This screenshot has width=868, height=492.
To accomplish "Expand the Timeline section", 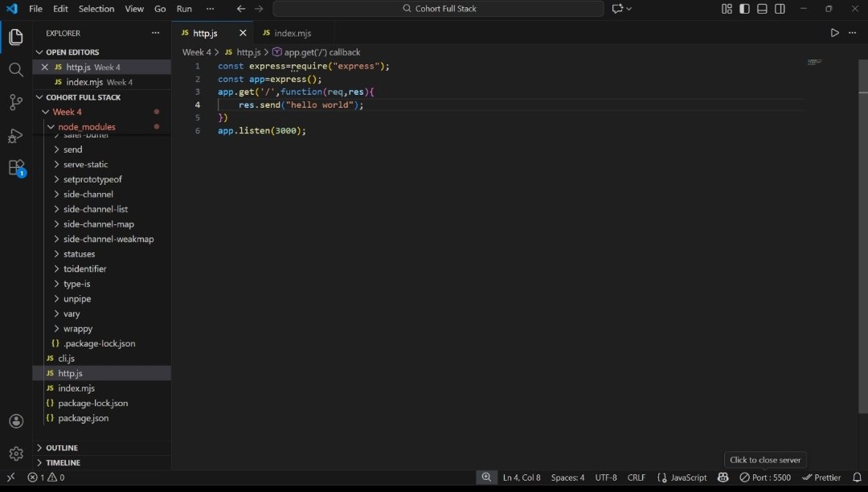I will [102, 463].
